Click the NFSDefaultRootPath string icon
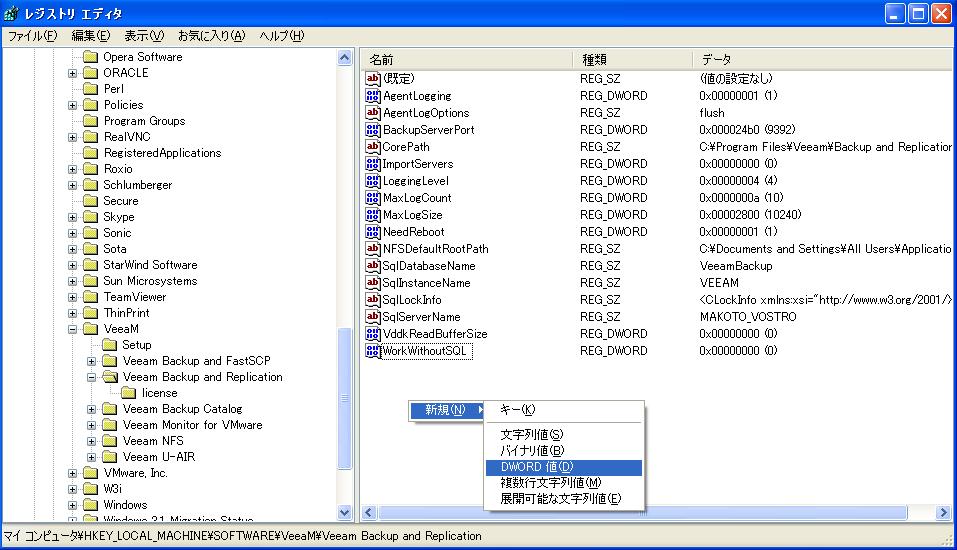 click(x=372, y=249)
